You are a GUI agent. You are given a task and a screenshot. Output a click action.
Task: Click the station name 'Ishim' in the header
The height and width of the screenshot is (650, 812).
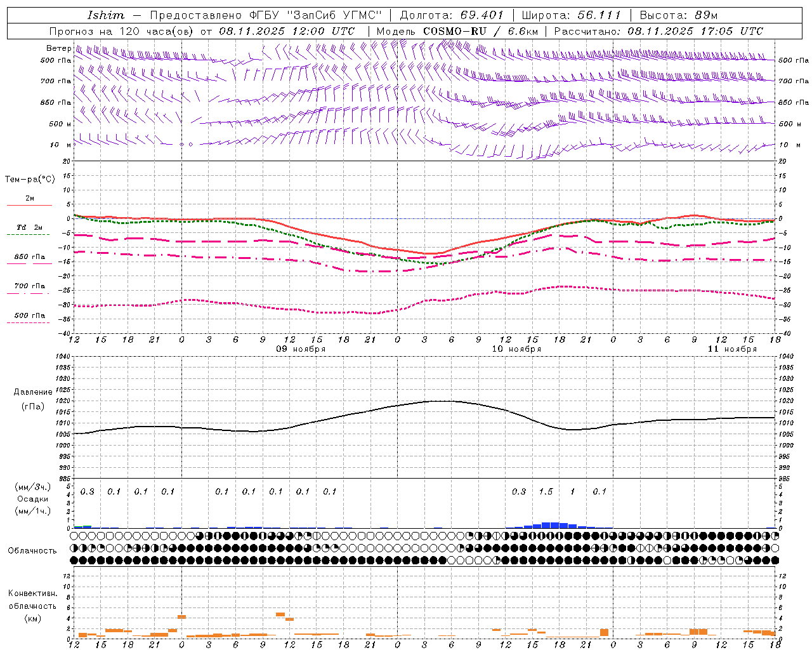106,15
